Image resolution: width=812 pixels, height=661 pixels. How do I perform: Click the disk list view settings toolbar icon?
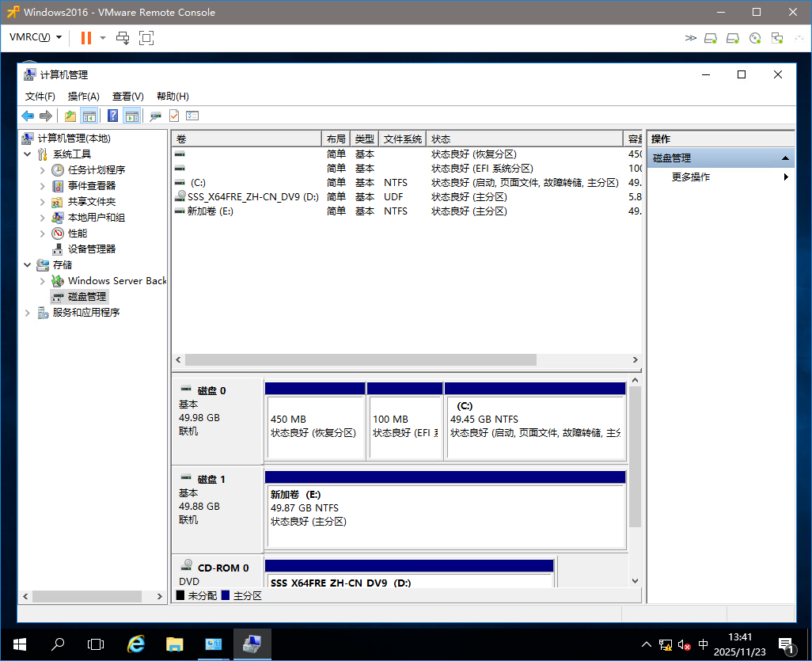point(192,116)
